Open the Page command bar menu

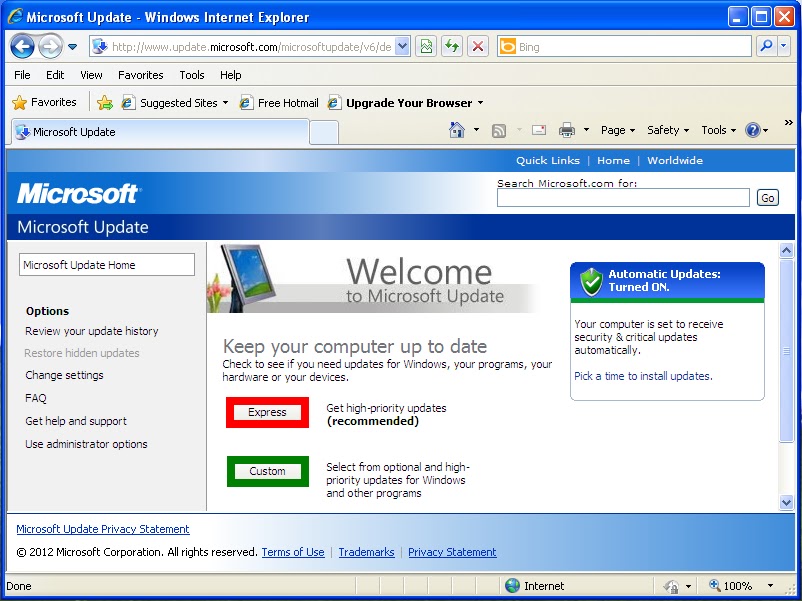[x=618, y=130]
